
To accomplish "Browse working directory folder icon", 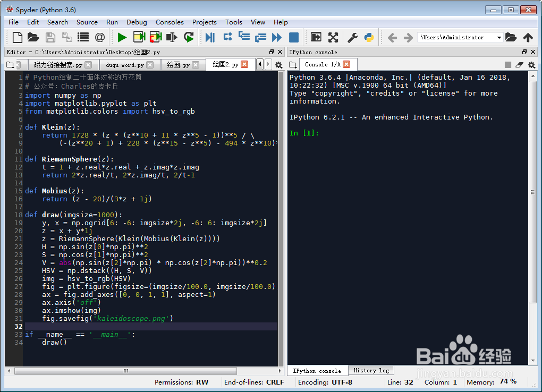I will 511,37.
